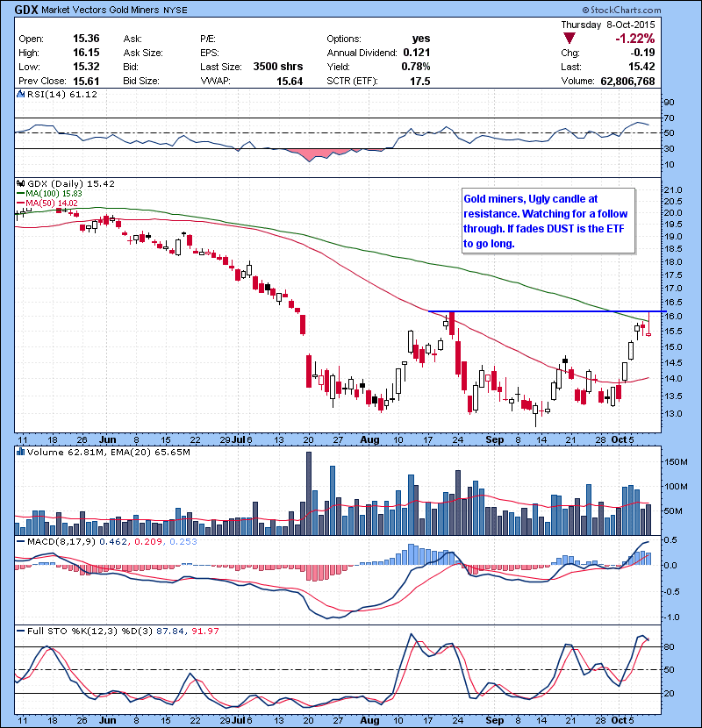Click the Options value yes
This screenshot has width=702, height=728.
pyautogui.click(x=421, y=39)
